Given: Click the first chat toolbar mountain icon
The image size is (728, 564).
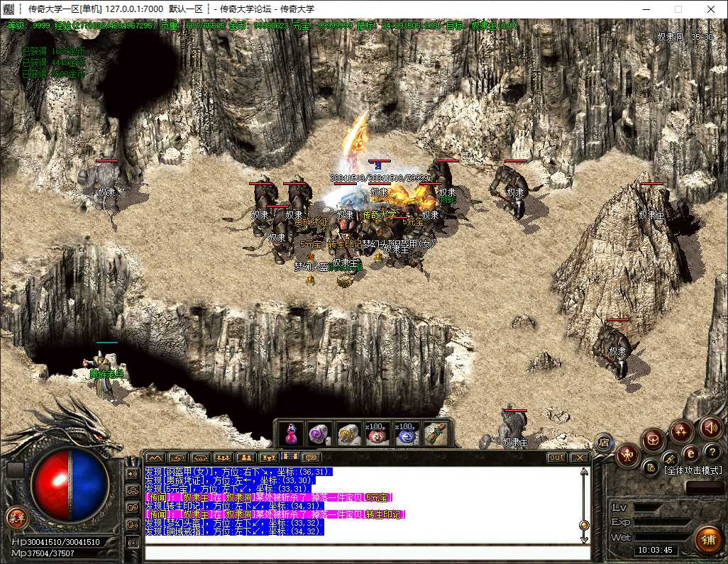Looking at the screenshot, I should [155, 458].
